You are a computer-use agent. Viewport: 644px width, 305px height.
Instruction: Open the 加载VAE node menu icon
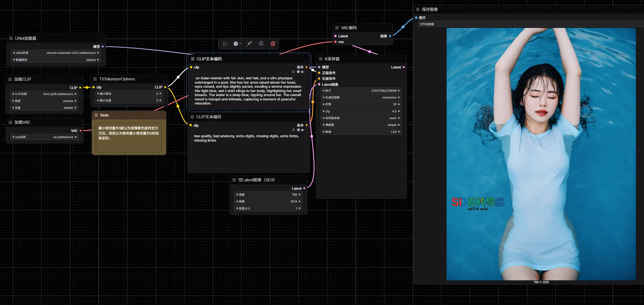click(10, 122)
